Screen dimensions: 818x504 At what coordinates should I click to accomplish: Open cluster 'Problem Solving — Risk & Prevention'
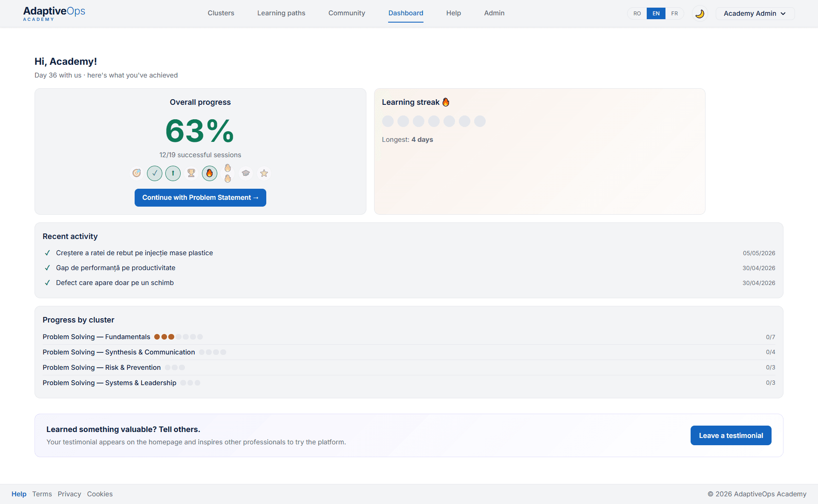(x=102, y=368)
